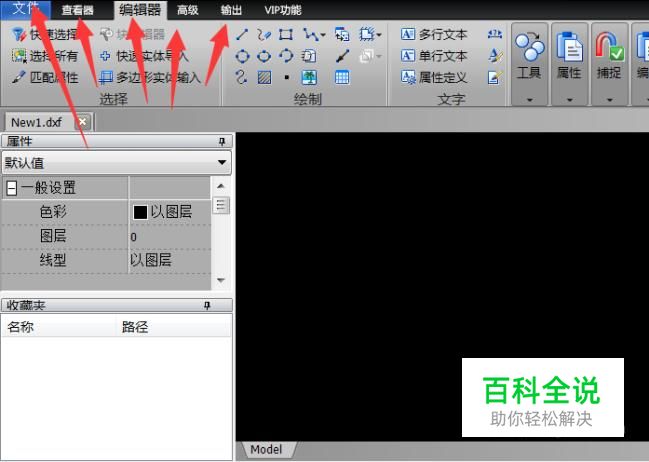This screenshot has height=462, width=649.
Task: Expand dropdown arrow under 工具
Action: [529, 100]
